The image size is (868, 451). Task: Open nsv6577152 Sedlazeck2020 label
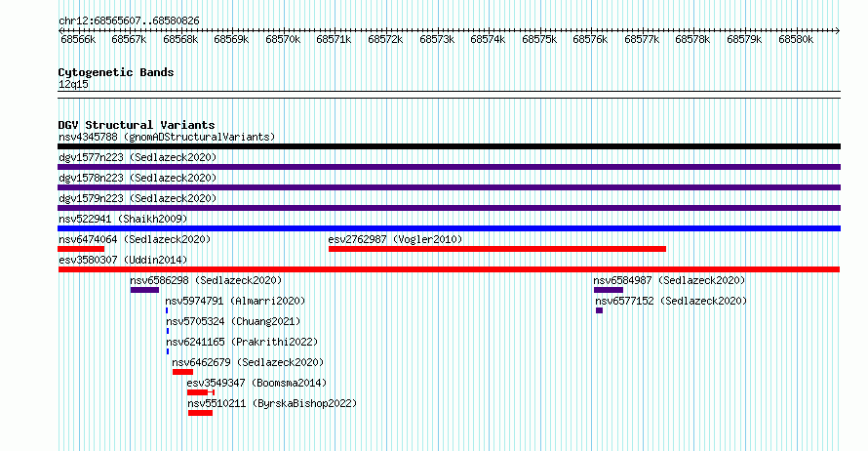[671, 301]
